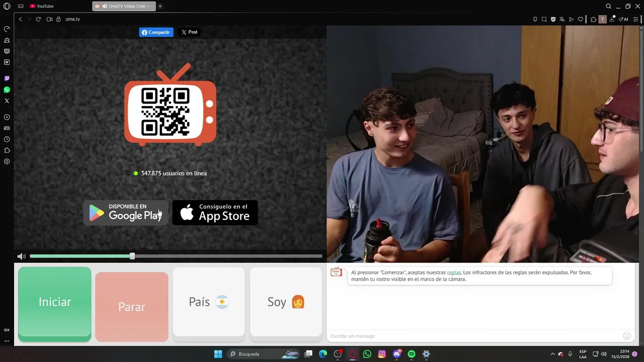Image resolution: width=644 pixels, height=362 pixels.
Task: Click the OmeTV QR code logo
Action: click(171, 105)
